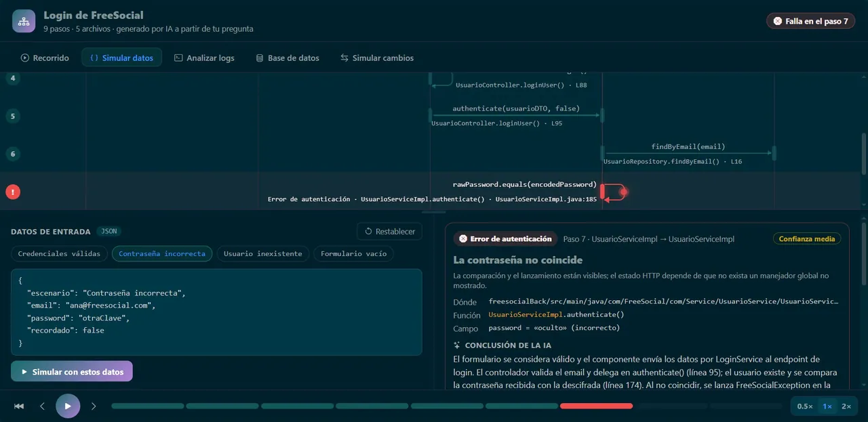Screen dimensions: 868x422
Task: Click the findByEmail(email) message label
Action: pos(688,146)
